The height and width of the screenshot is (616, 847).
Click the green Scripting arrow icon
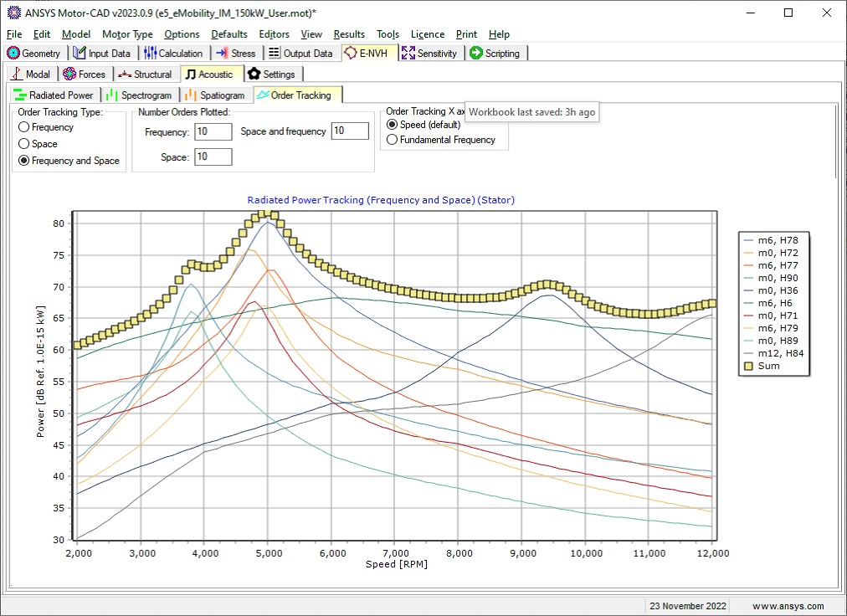pos(476,53)
